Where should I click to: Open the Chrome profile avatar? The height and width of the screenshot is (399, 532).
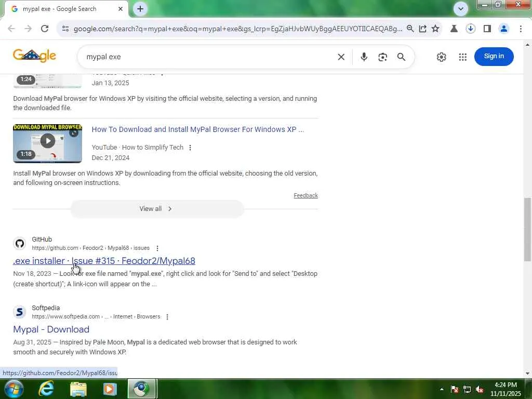click(504, 29)
